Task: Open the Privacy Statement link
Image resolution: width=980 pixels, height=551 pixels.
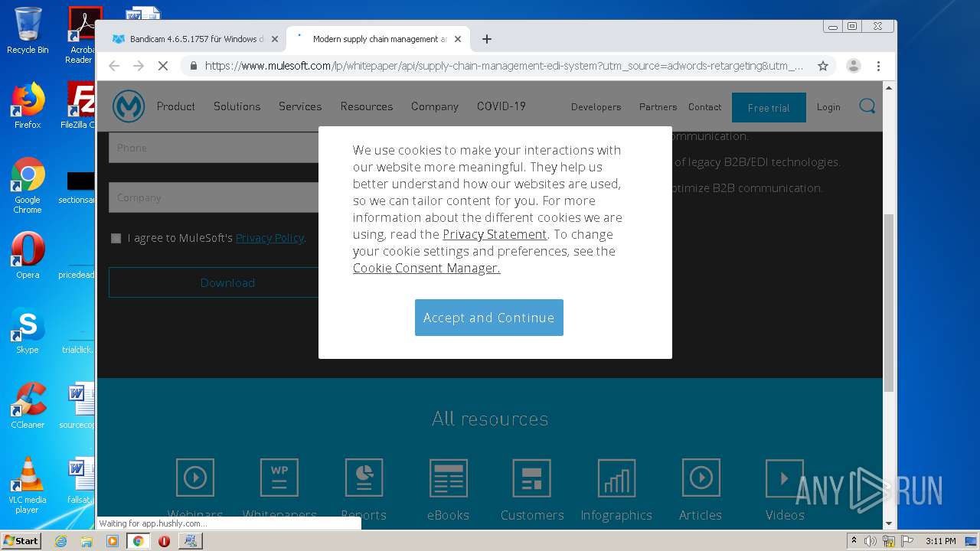Action: coord(495,234)
